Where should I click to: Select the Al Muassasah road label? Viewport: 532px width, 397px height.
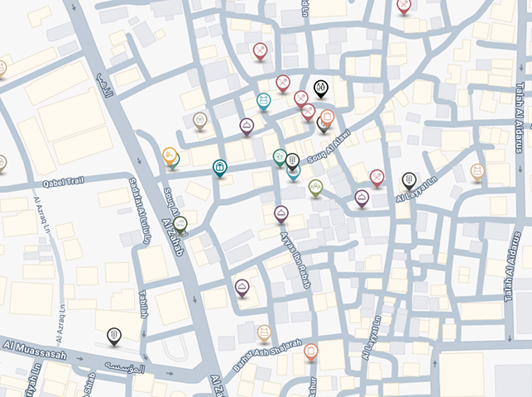click(35, 350)
